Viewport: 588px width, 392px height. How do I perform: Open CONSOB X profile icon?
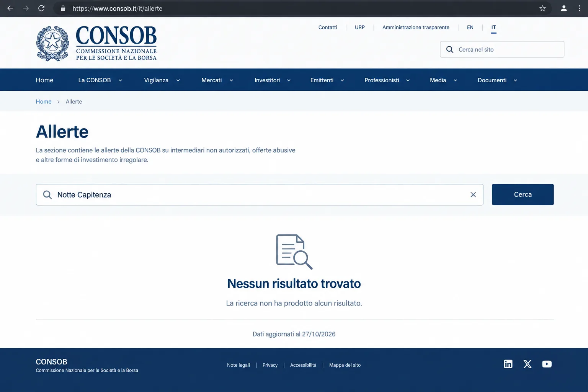528,364
